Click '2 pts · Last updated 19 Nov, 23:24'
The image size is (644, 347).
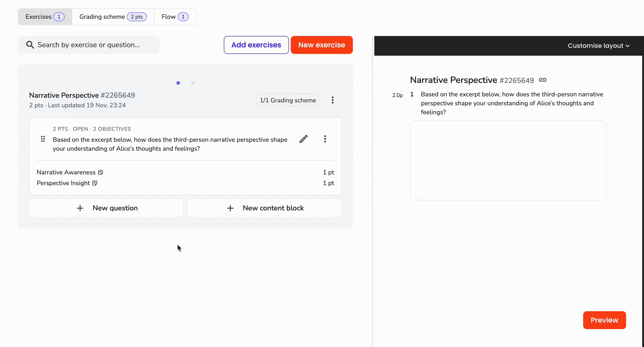point(77,105)
